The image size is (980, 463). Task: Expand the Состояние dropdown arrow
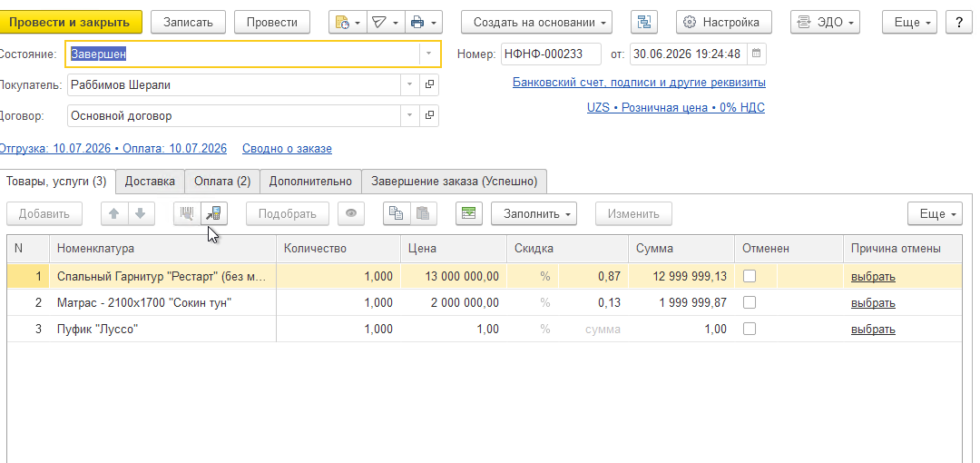tap(428, 54)
